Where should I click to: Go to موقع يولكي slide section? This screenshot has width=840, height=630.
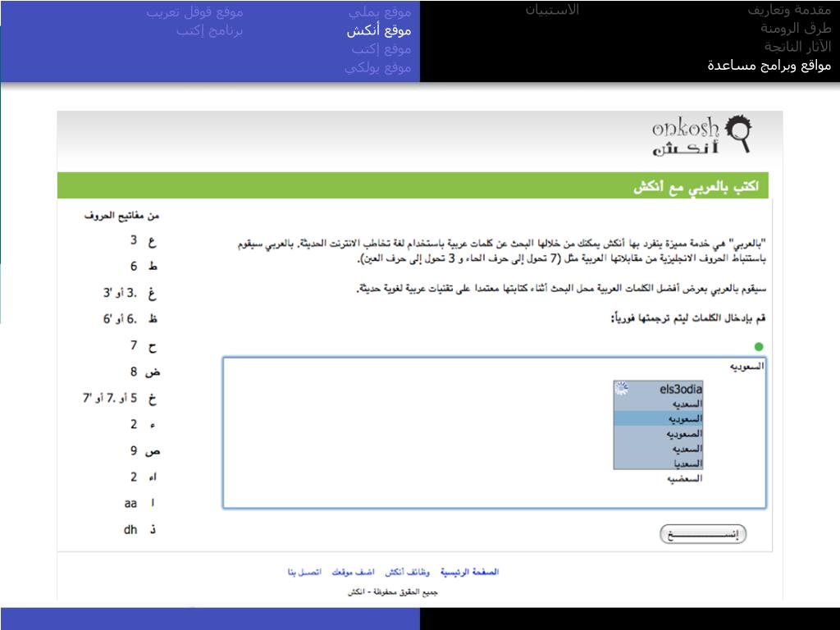(x=377, y=68)
